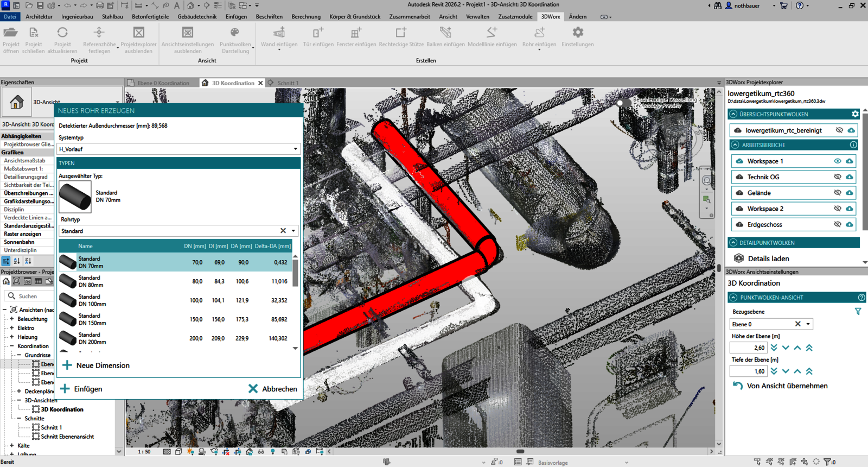The width and height of the screenshot is (868, 467).
Task: Click Projekt aktualisieren icon in ribbon
Action: (62, 33)
